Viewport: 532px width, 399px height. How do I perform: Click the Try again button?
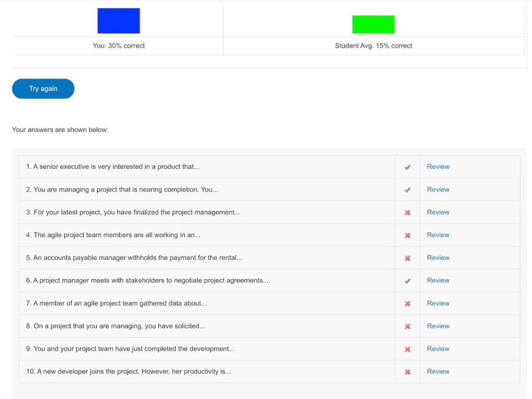43,89
